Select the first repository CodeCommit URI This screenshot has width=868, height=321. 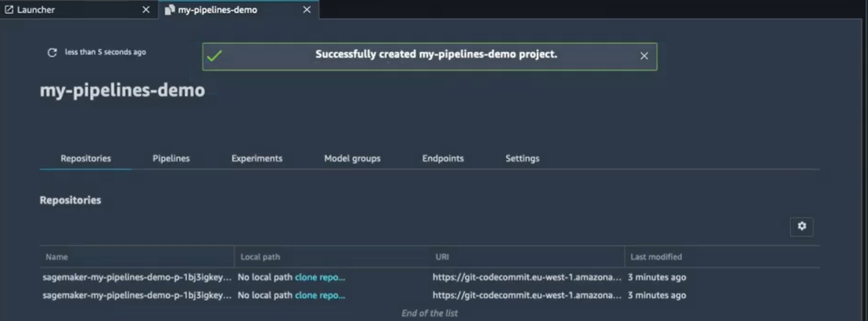pyautogui.click(x=526, y=277)
